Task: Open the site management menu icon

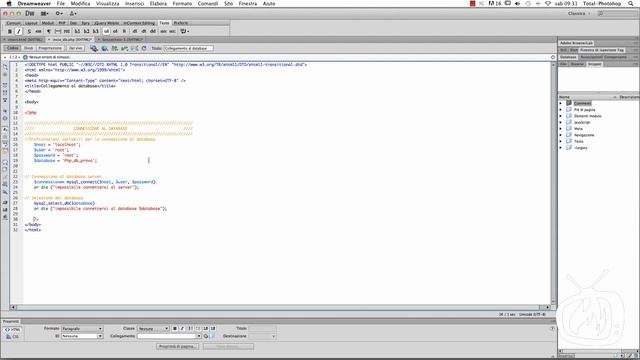Action: [73, 13]
